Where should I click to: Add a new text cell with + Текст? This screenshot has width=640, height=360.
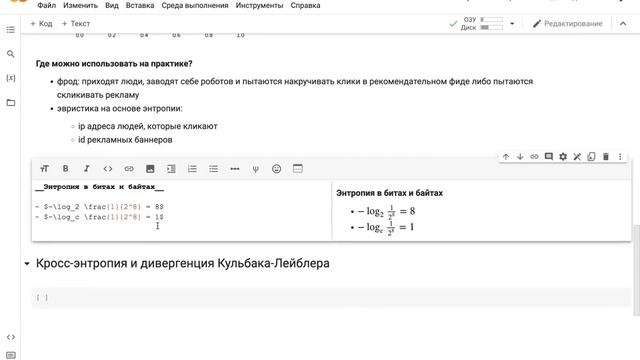(x=76, y=24)
